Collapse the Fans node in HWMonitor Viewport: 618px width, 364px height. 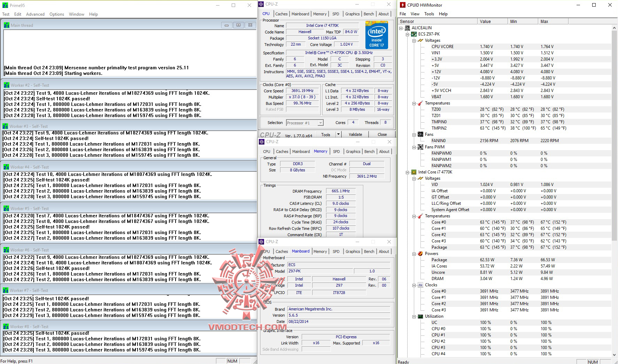414,134
